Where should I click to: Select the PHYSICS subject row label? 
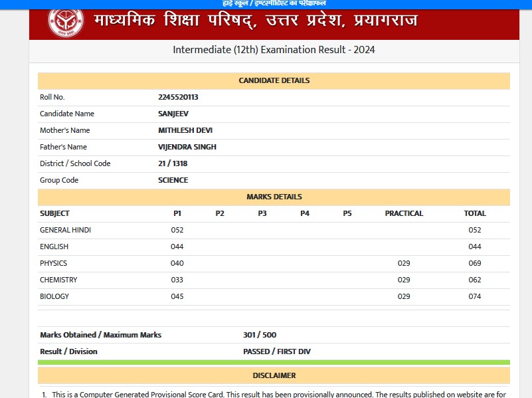coord(53,263)
